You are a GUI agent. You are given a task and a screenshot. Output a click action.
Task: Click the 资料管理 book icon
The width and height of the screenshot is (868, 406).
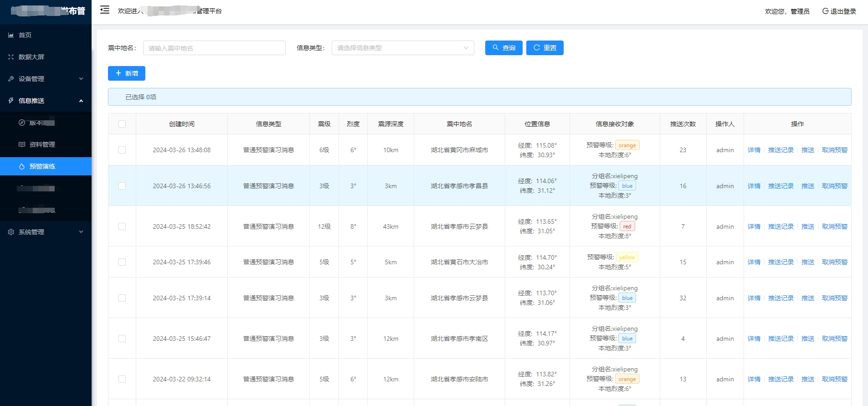pos(22,144)
